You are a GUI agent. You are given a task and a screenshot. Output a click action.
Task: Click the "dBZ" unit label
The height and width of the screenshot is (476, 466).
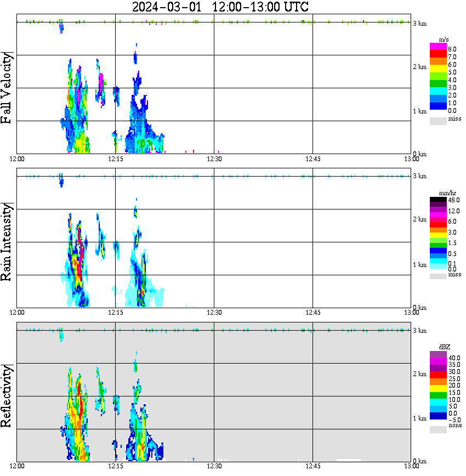click(x=445, y=347)
